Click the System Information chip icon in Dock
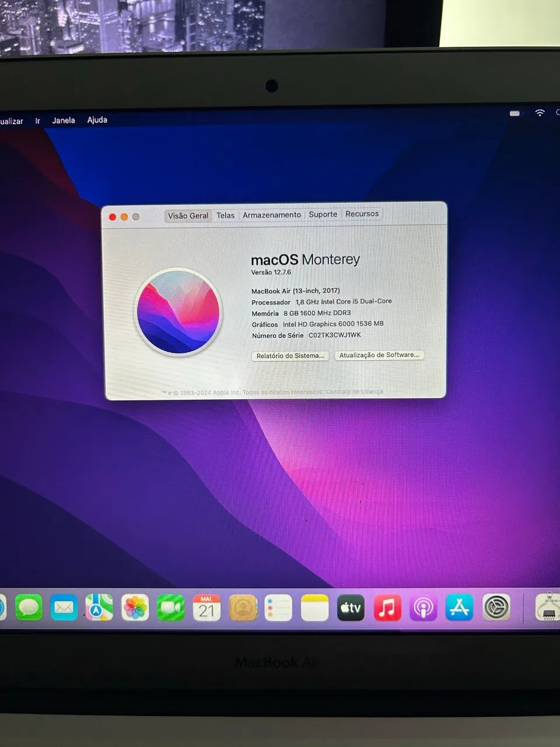560x747 pixels. 548,607
